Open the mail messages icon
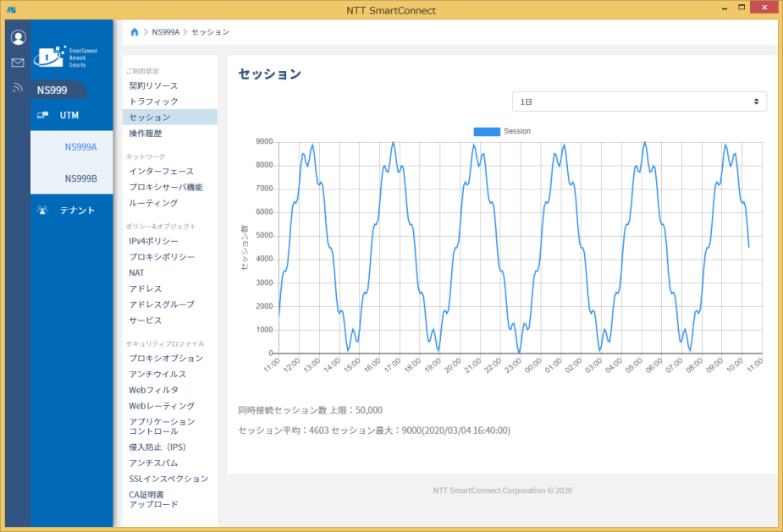The width and height of the screenshot is (783, 532). (x=18, y=63)
